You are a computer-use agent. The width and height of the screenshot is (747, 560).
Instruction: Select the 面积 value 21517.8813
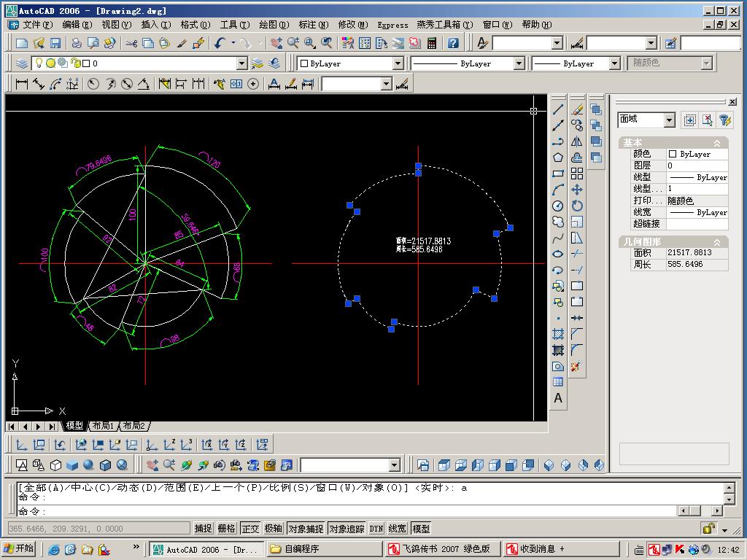pyautogui.click(x=690, y=252)
